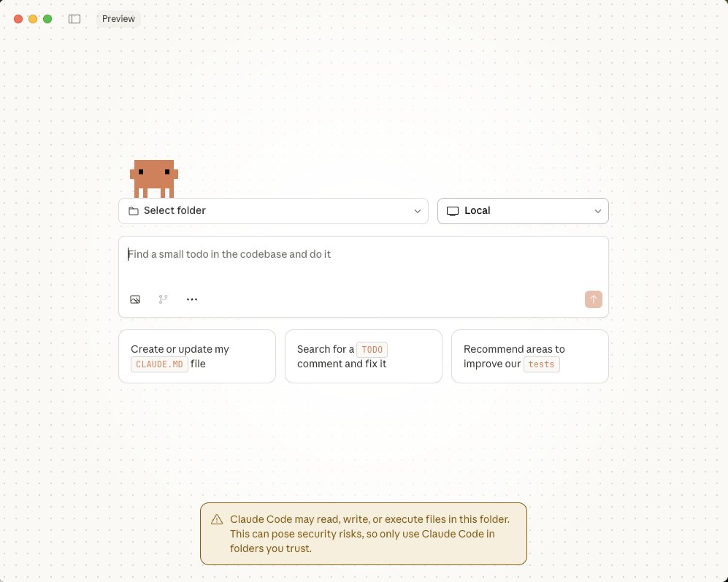Send the prompt with the arrow button
This screenshot has width=728, height=582.
coord(594,299)
